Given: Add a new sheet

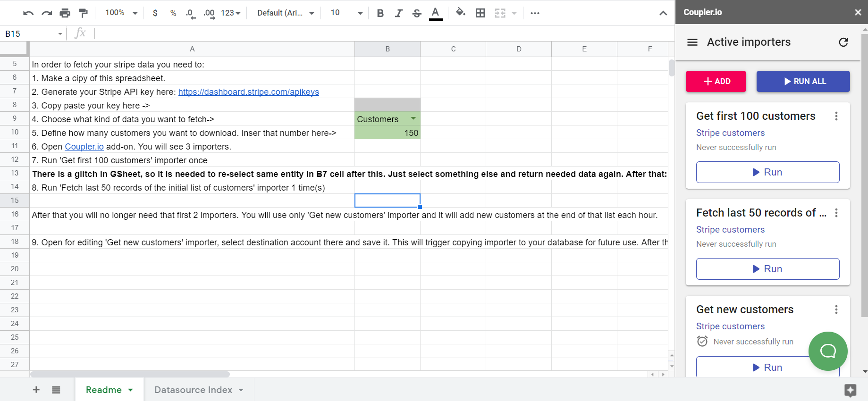Looking at the screenshot, I should tap(36, 390).
